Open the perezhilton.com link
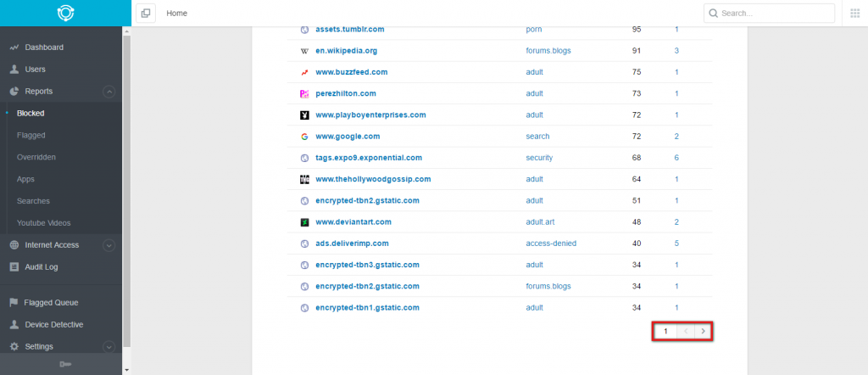This screenshot has width=868, height=375. [346, 93]
